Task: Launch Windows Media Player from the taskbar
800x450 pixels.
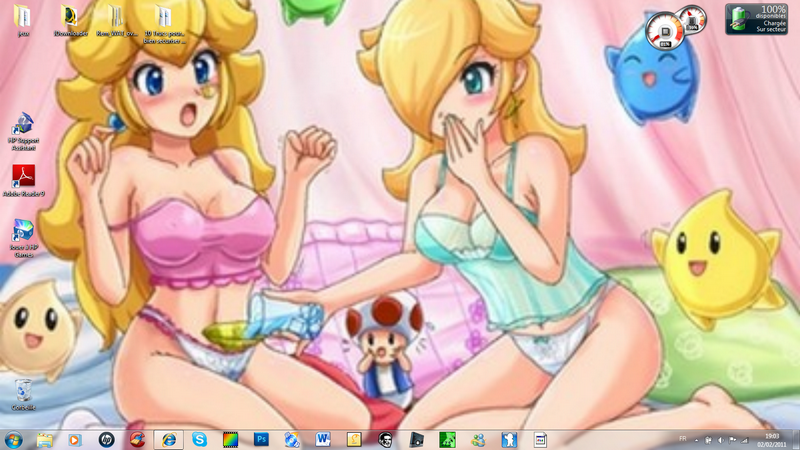Action: (75, 439)
